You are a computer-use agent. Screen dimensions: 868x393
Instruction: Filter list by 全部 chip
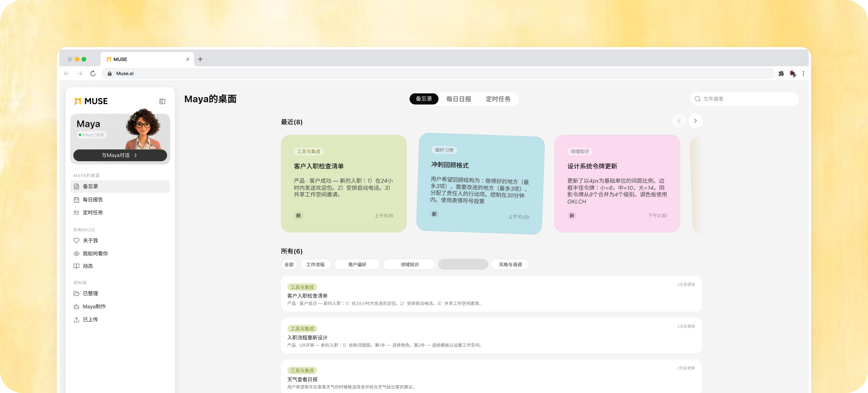[289, 264]
